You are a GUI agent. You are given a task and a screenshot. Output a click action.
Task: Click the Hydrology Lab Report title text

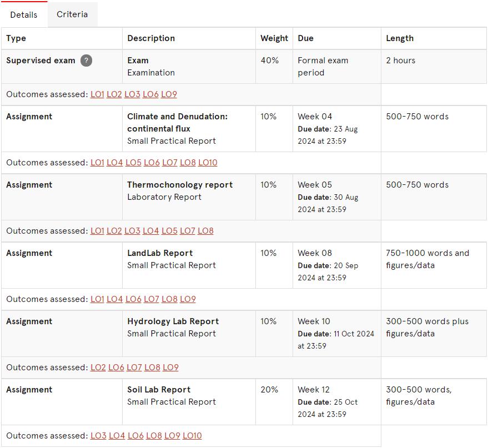pyautogui.click(x=173, y=321)
